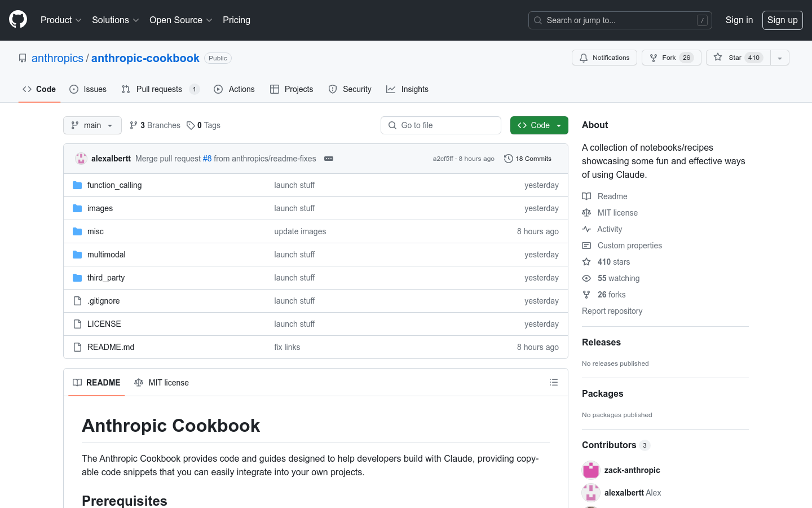Click alexalbertt avatar in commit row

pyautogui.click(x=81, y=159)
